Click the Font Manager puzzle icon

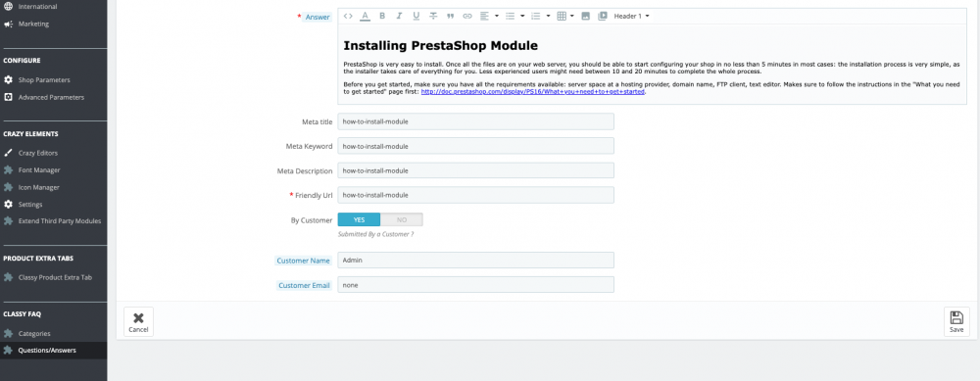click(8, 169)
